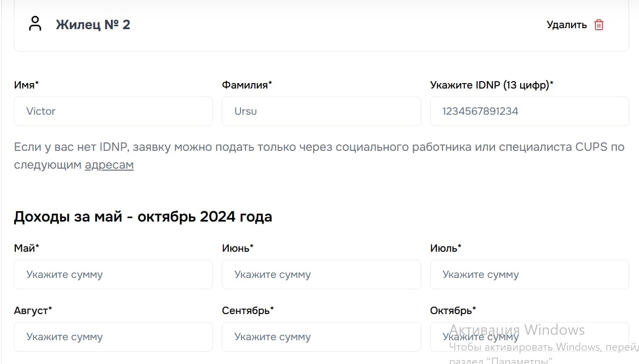Click the Доходы за май - октябрь heading
This screenshot has width=639, height=364.
point(143,217)
